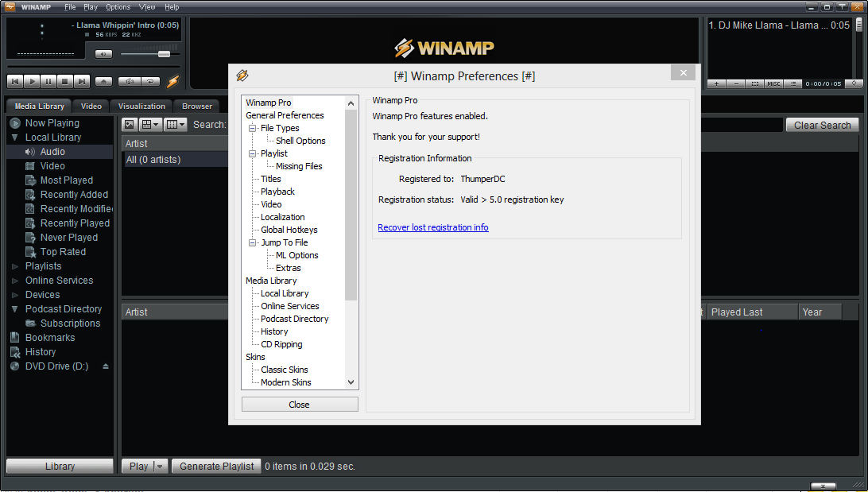Click the playlist List options button
Image resolution: width=868 pixels, height=492 pixels.
pos(792,83)
